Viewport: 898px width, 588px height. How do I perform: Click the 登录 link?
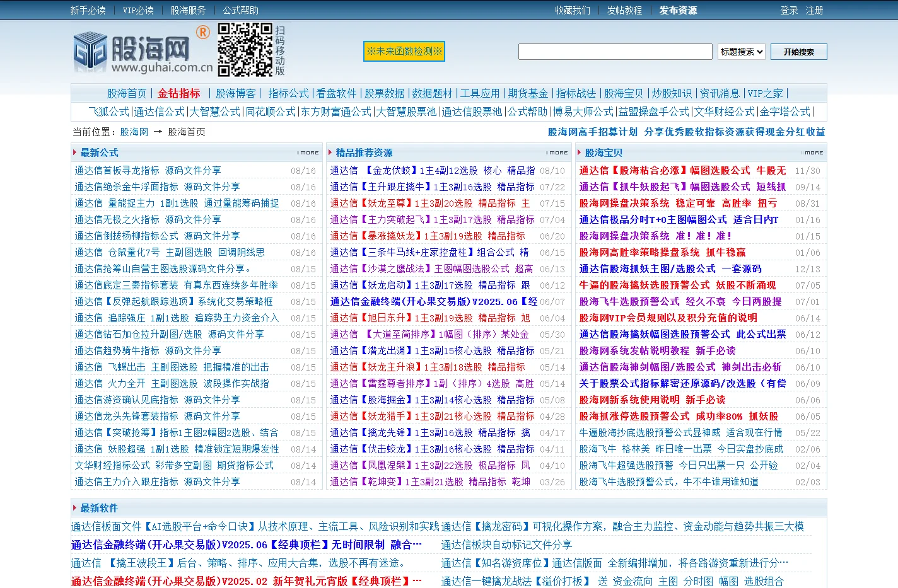(789, 10)
